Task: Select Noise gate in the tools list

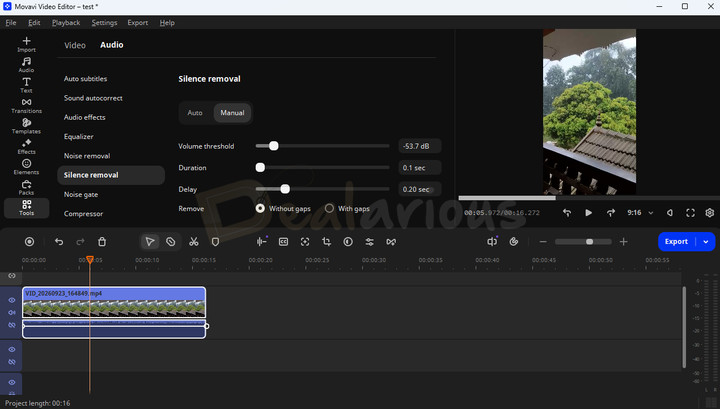Action: tap(81, 195)
